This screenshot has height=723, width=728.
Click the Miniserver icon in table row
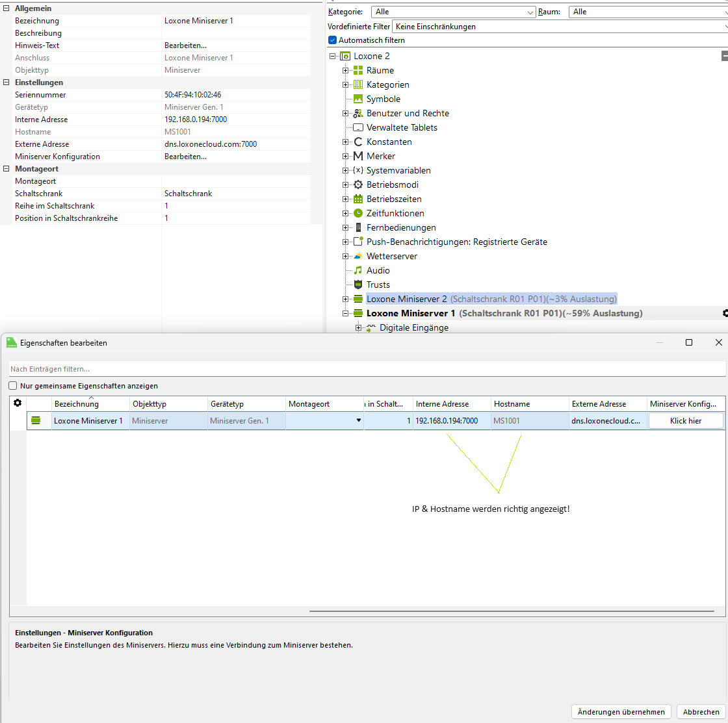pos(36,420)
